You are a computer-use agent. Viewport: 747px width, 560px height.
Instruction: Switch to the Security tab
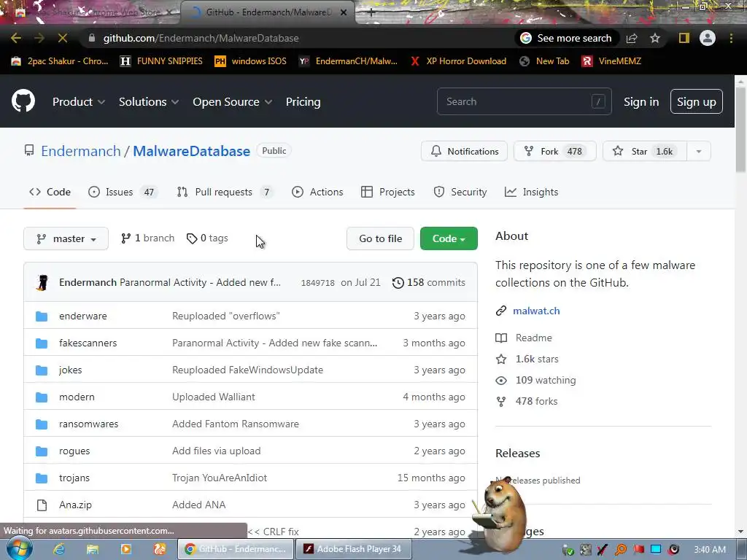460,192
